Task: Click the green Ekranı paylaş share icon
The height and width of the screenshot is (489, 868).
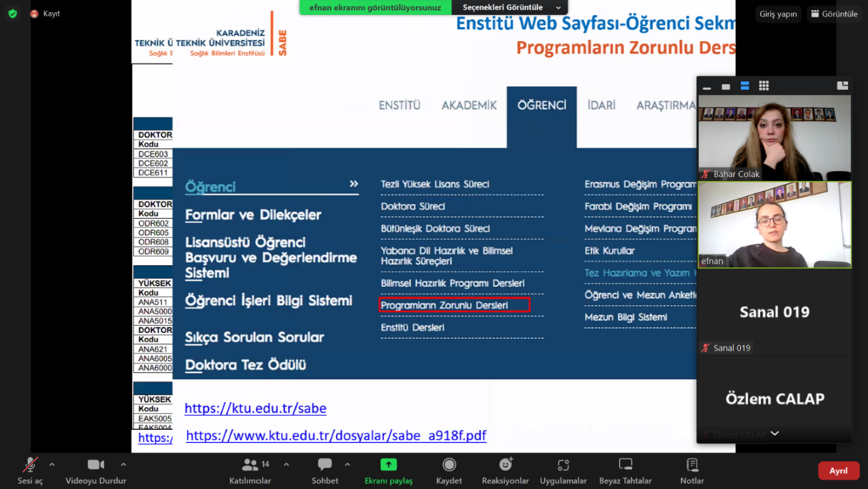Action: (x=389, y=464)
